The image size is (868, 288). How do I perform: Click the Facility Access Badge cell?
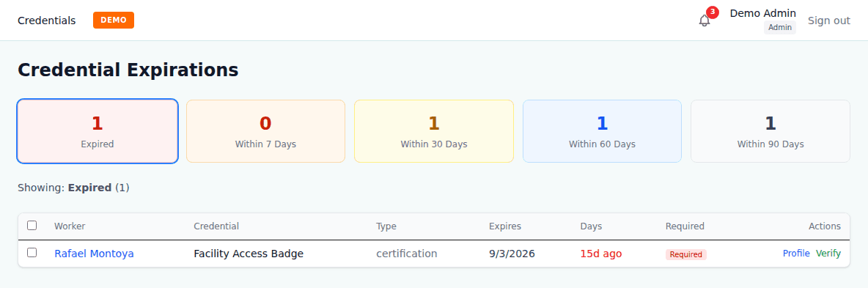[249, 254]
